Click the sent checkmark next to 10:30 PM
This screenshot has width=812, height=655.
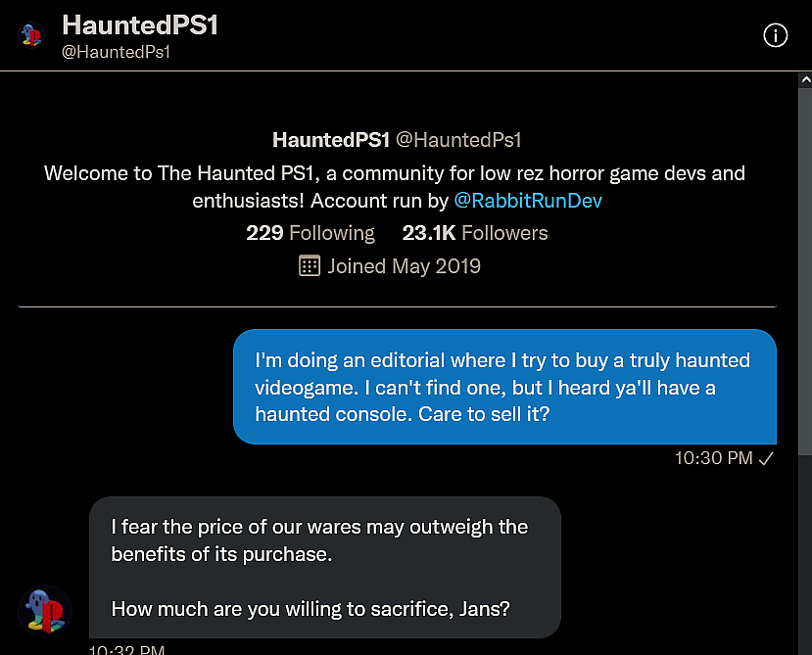[767, 458]
